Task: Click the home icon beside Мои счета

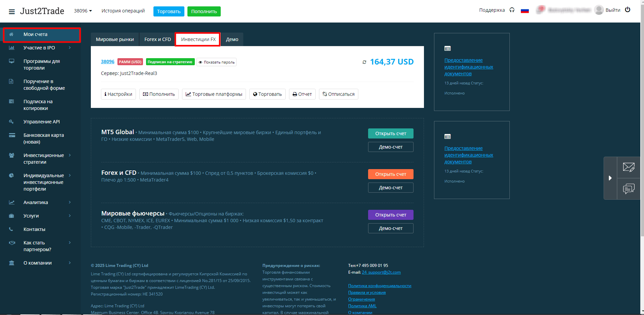Action: coord(11,34)
